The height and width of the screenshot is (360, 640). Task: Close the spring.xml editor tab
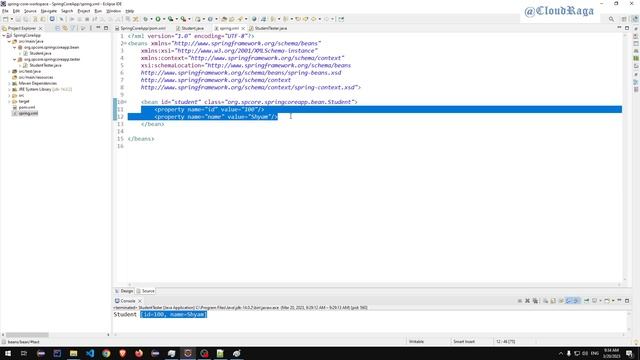(243, 28)
